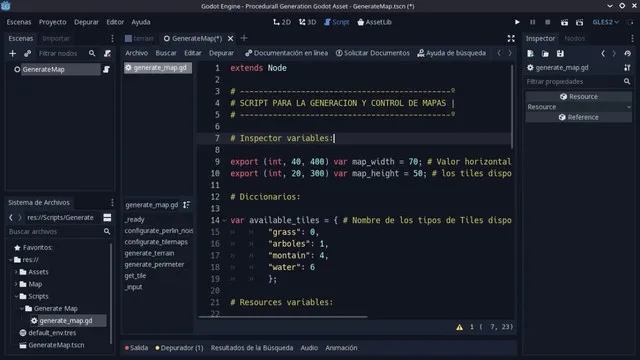This screenshot has height=360, width=640.
Task: Run the project with play button
Action: coord(517,22)
